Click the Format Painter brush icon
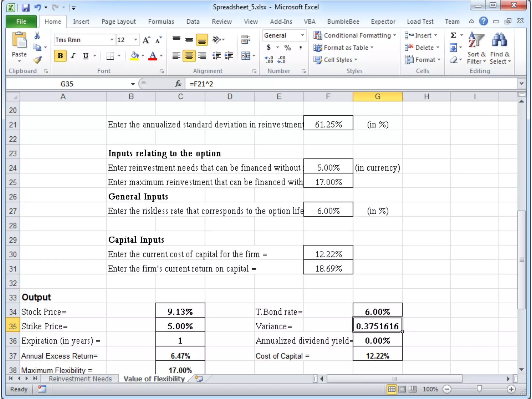This screenshot has height=399, width=532. pyautogui.click(x=38, y=60)
